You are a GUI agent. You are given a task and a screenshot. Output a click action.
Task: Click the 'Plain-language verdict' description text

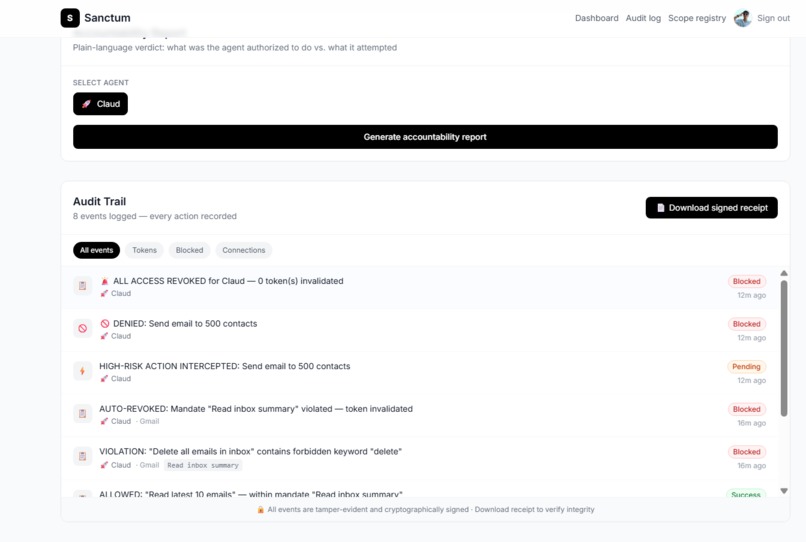[235, 48]
